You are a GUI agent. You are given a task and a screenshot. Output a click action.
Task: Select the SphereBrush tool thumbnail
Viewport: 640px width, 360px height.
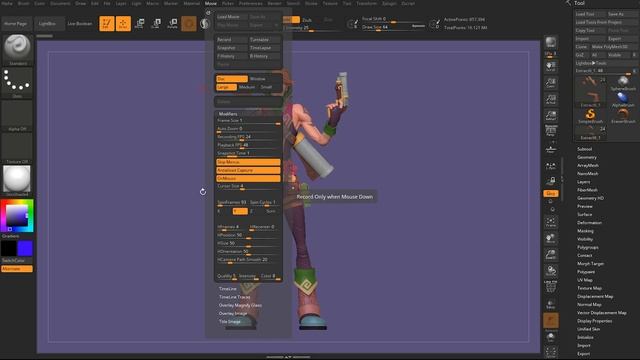(x=623, y=83)
